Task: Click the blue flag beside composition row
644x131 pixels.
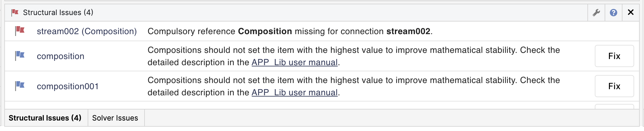Action: point(20,56)
